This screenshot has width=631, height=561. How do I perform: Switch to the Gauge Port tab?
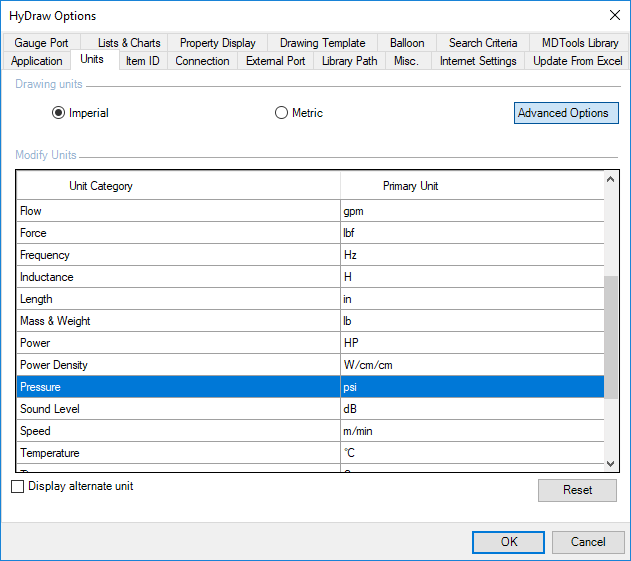tap(41, 43)
